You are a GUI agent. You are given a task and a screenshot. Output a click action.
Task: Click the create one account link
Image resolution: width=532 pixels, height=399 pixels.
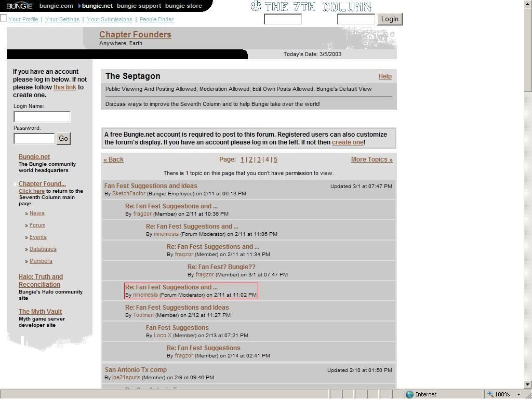click(348, 142)
